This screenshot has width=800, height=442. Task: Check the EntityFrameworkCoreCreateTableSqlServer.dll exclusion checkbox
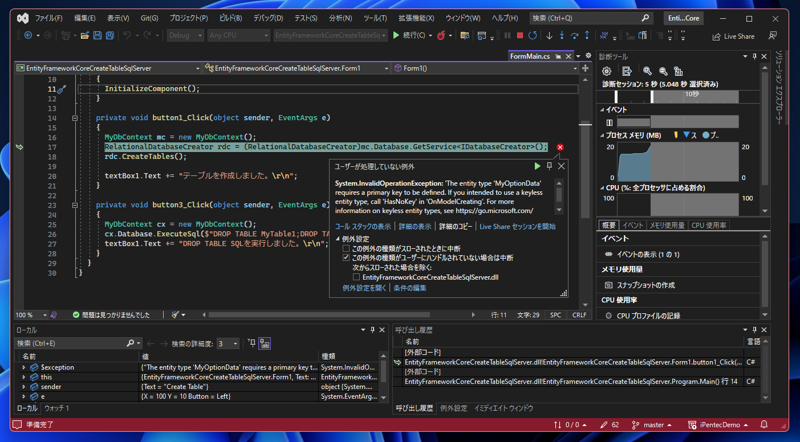[356, 277]
